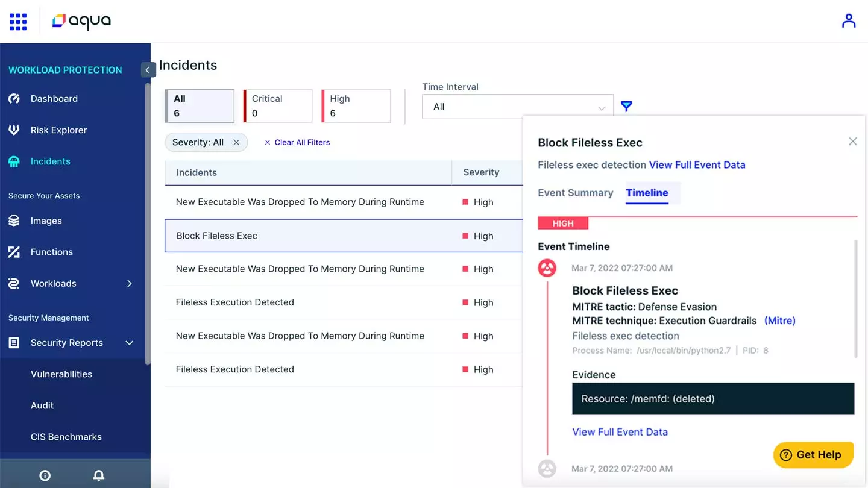Screen dimensions: 868x488
Task: Open Dashboard from the sidebar
Action: (54, 99)
